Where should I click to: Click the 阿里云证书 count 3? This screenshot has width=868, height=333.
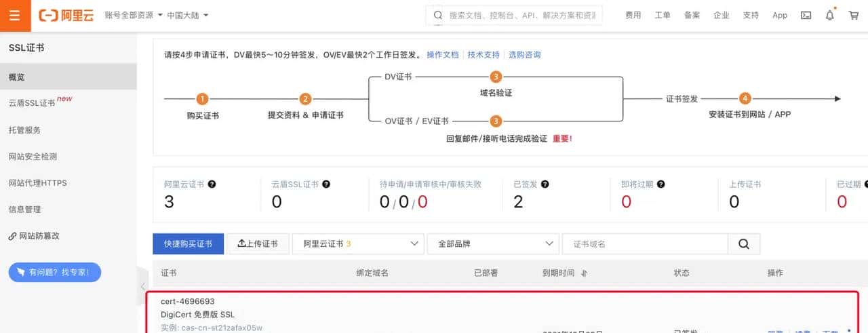[169, 201]
